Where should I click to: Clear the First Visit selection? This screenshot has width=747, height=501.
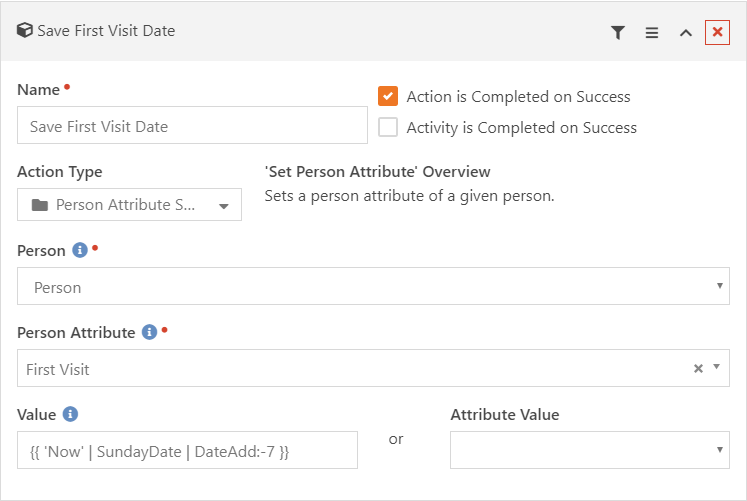(x=698, y=368)
